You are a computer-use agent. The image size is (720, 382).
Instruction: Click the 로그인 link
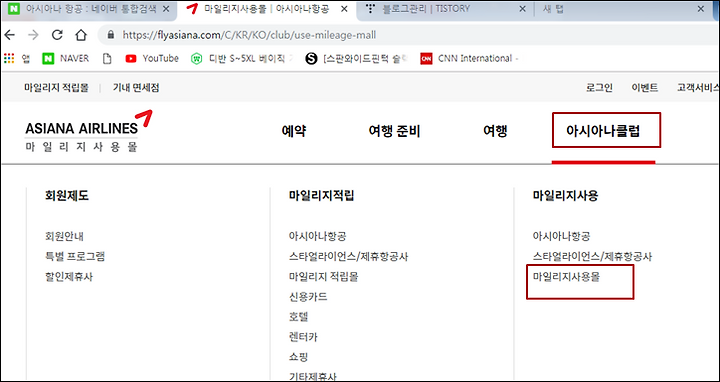599,88
